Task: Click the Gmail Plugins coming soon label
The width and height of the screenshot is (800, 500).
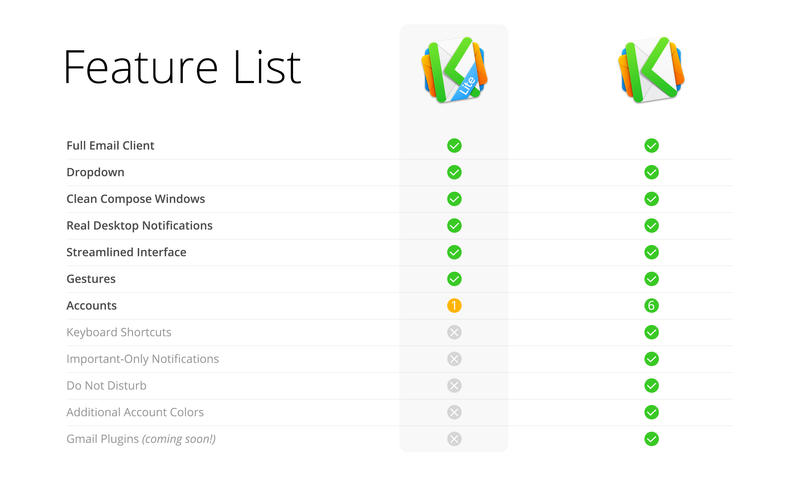Action: [x=140, y=439]
